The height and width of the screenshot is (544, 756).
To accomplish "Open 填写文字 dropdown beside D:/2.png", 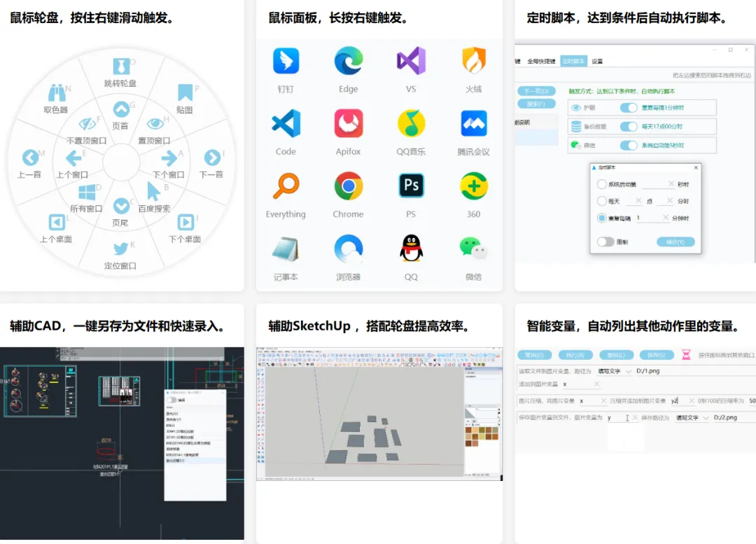I will [692, 418].
